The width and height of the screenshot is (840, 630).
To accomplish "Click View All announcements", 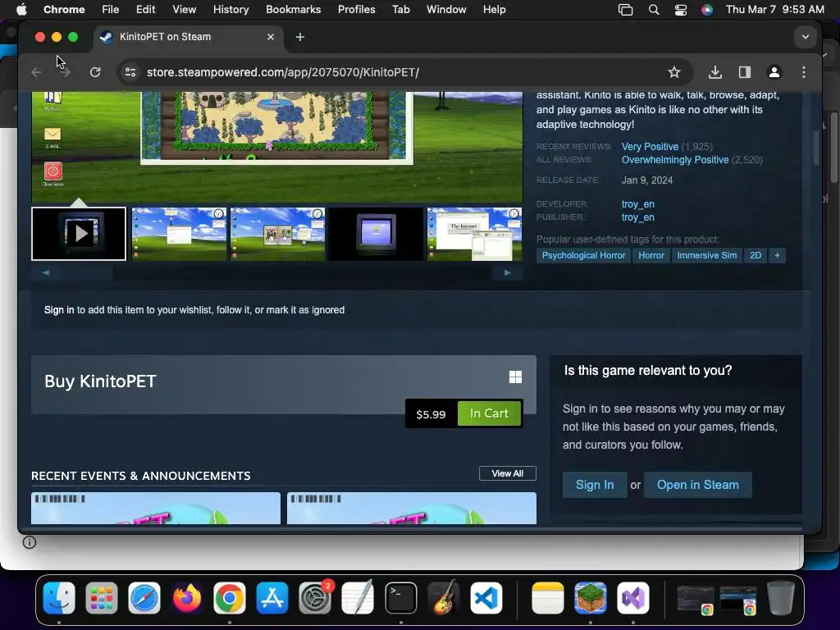I will pyautogui.click(x=507, y=473).
